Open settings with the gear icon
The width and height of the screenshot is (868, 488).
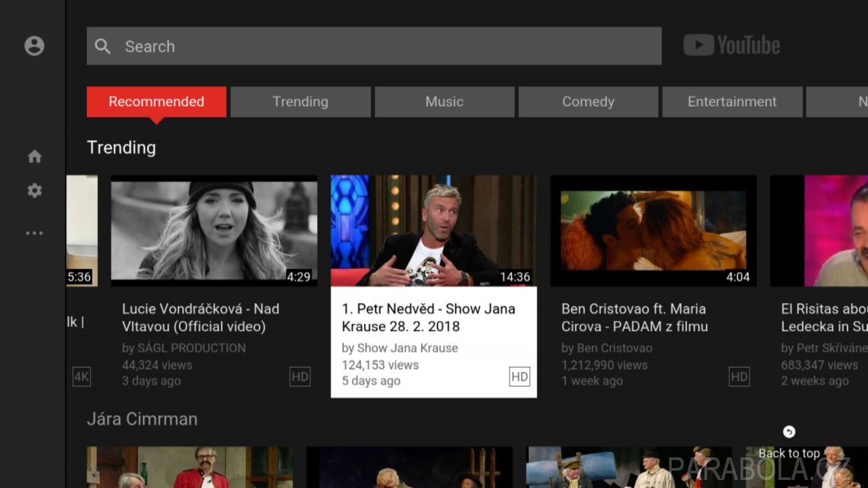[x=34, y=190]
